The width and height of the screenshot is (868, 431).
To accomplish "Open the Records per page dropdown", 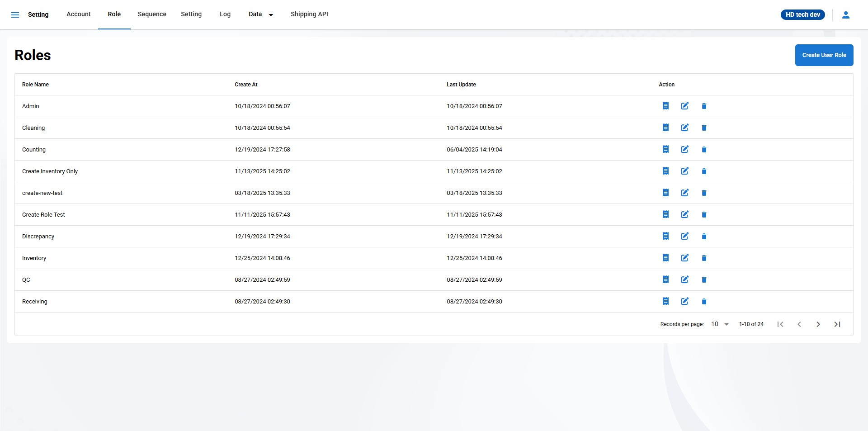I will 720,324.
